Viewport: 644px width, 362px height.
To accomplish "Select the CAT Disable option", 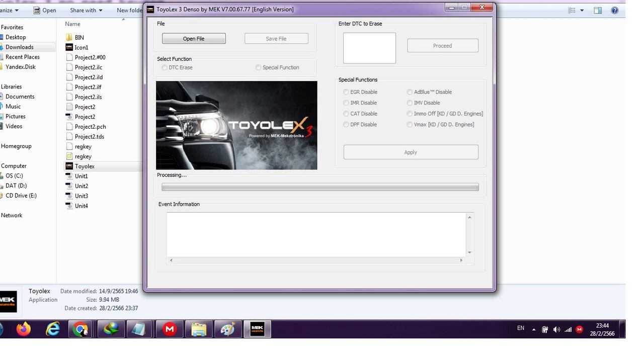I will (346, 114).
